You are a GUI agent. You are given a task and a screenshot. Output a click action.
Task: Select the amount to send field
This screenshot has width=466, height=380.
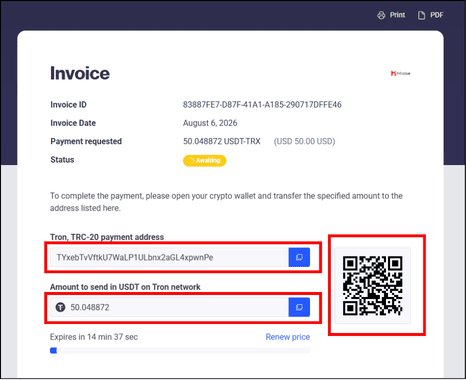[169, 307]
